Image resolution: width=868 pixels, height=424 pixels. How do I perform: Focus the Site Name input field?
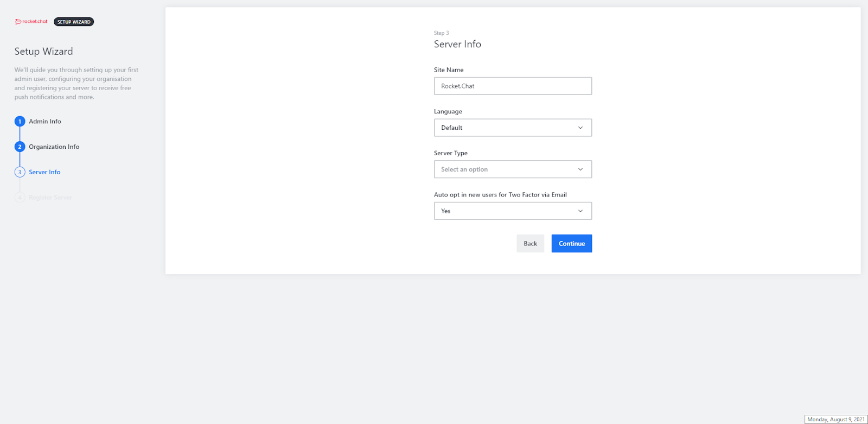(x=513, y=86)
